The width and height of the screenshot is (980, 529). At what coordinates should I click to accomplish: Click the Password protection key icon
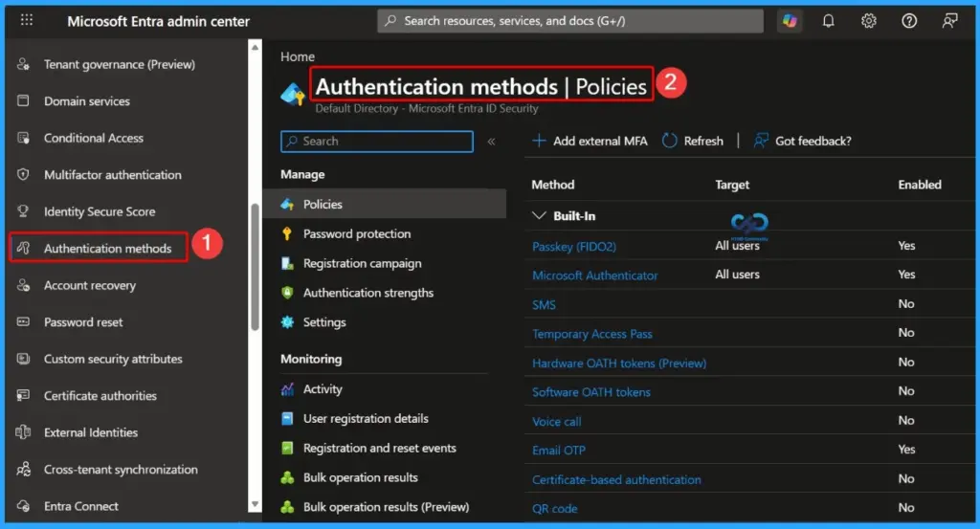click(287, 233)
